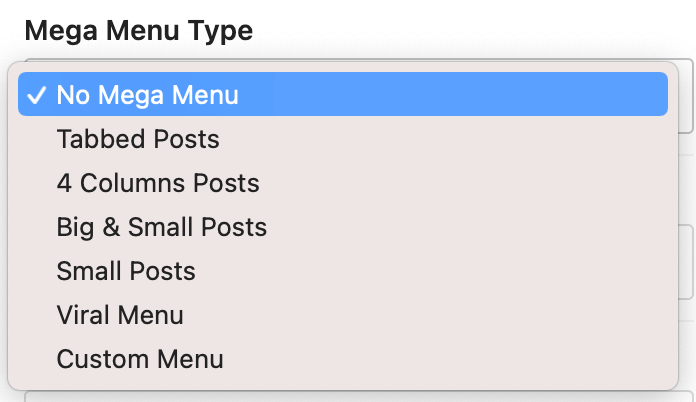Click the input field below the dropdown list
Screen dimensions: 696x402
point(350,396)
